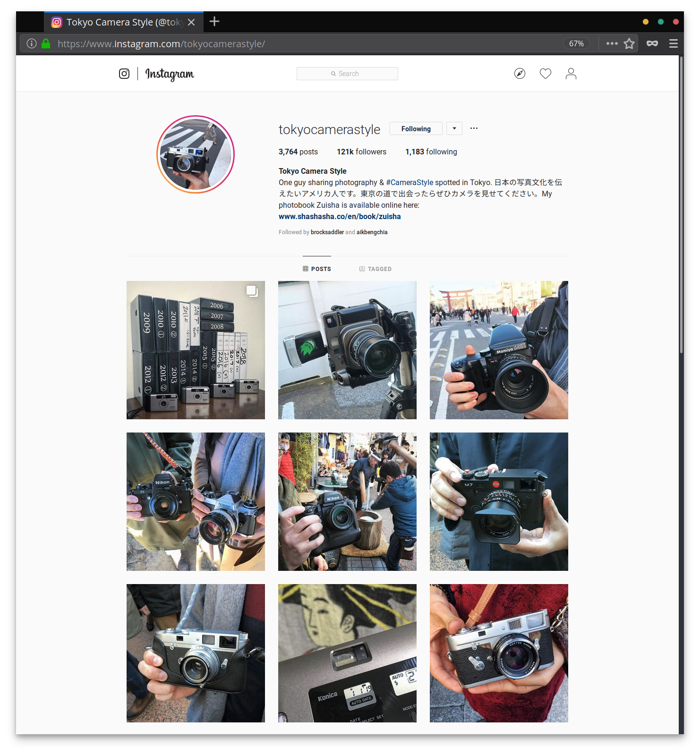The height and width of the screenshot is (755, 700).
Task: Open the silver rangefinder with Nokton lens post
Action: [499, 653]
